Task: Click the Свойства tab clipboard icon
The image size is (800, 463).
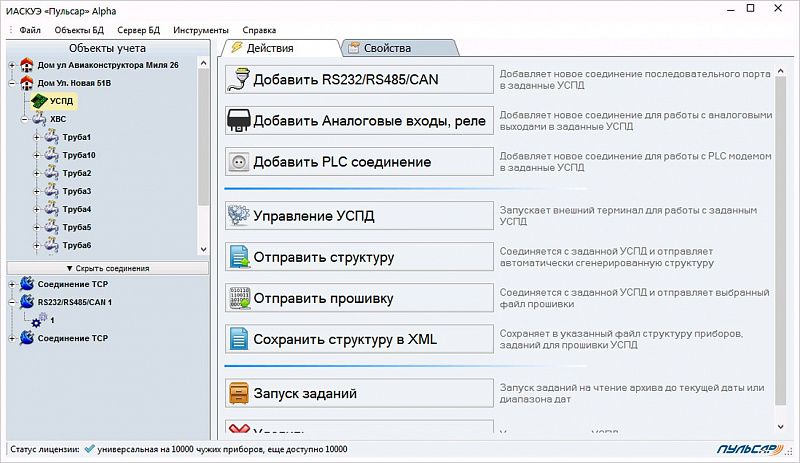Action: coord(354,48)
